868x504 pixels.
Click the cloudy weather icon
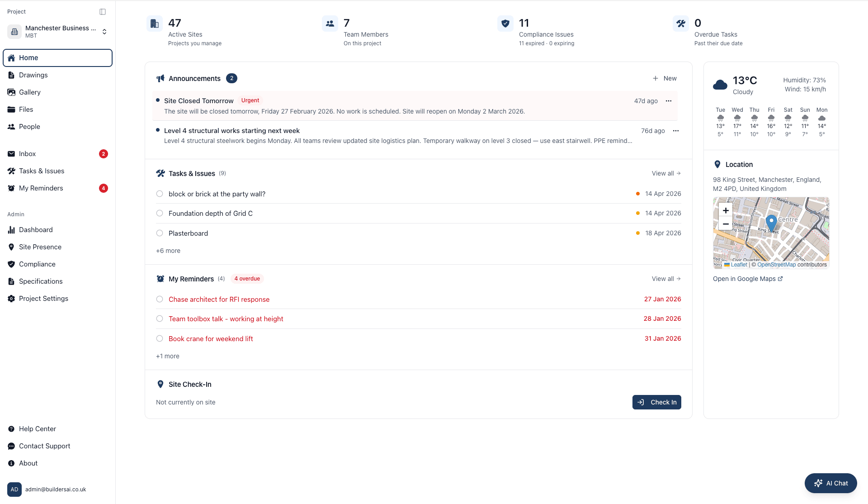coord(720,85)
